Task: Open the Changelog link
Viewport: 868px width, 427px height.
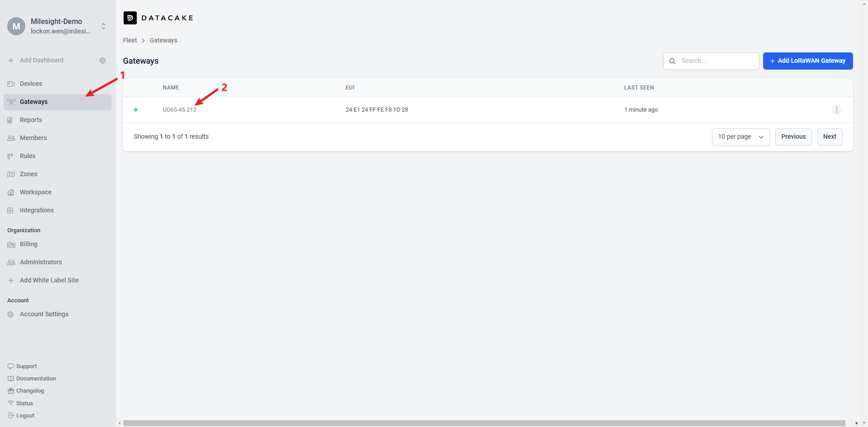Action: tap(30, 391)
